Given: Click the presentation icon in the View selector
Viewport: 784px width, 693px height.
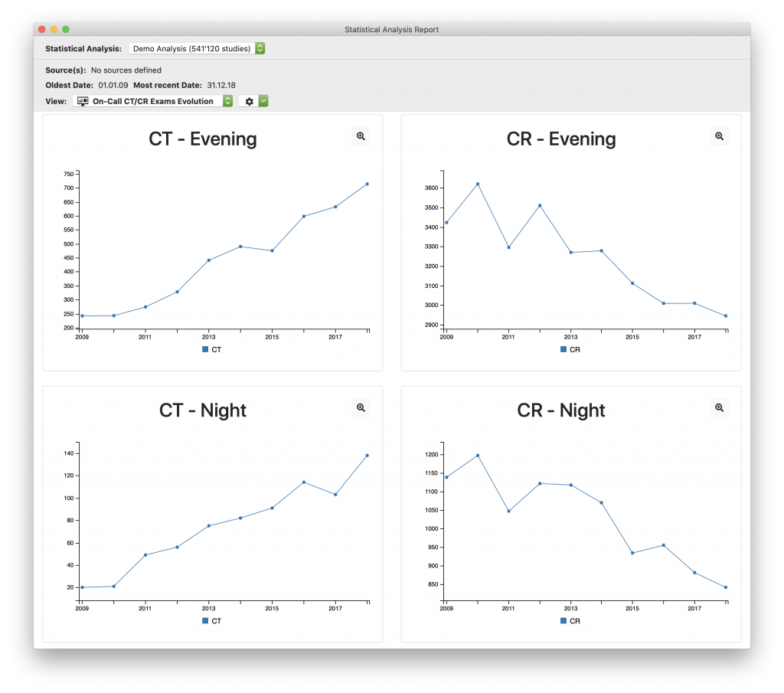Looking at the screenshot, I should tap(83, 101).
